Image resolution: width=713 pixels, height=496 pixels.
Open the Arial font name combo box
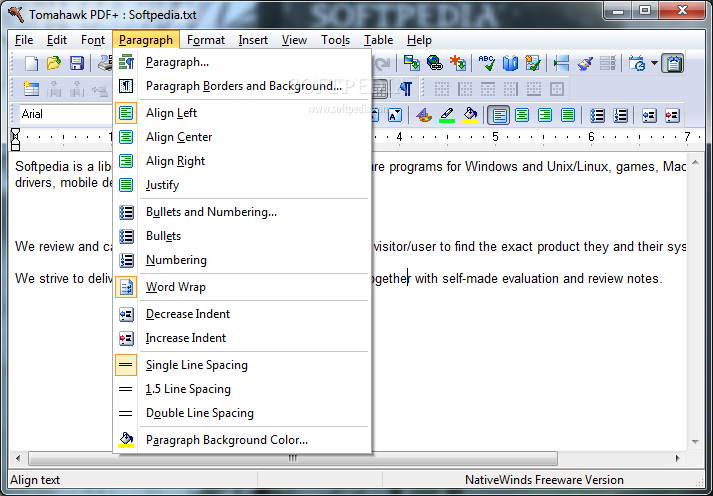tap(64, 114)
